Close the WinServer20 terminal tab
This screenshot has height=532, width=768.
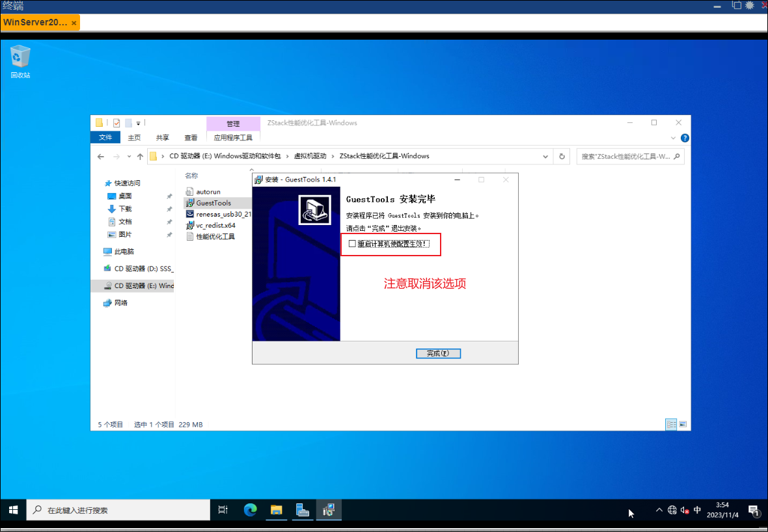(x=74, y=23)
